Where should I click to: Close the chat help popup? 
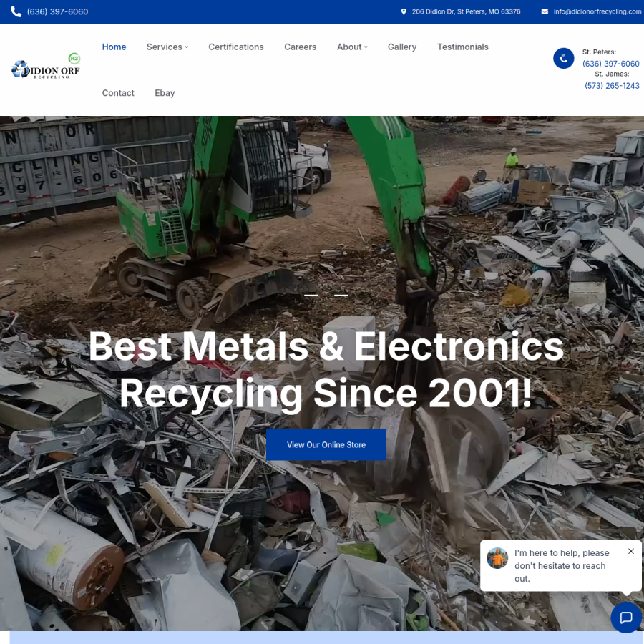click(631, 551)
